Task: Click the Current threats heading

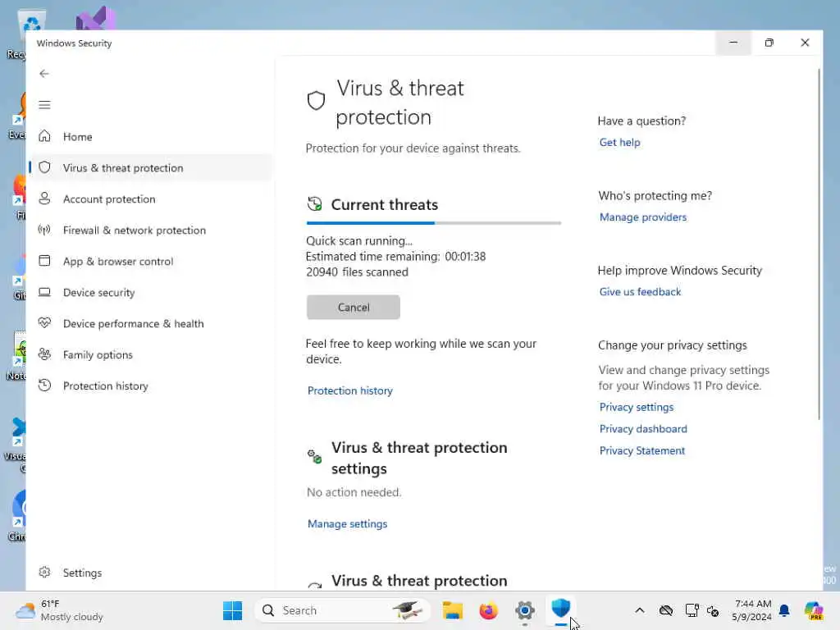Action: (x=384, y=204)
